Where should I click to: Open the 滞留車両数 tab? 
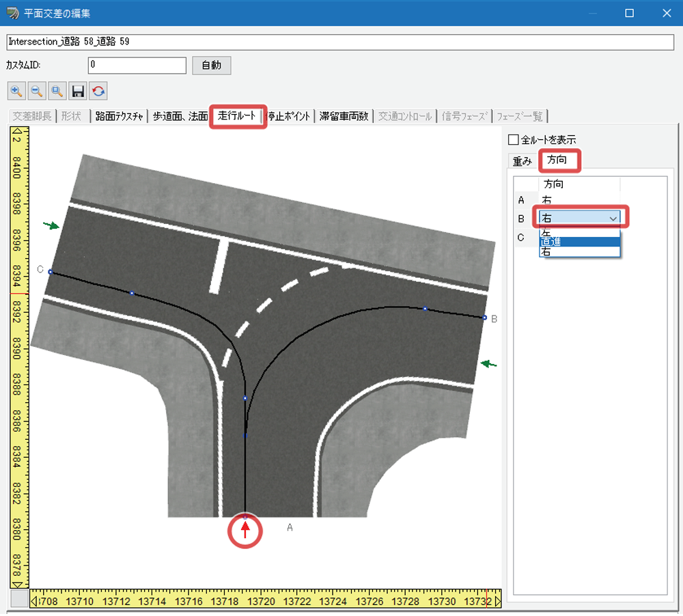(x=344, y=116)
